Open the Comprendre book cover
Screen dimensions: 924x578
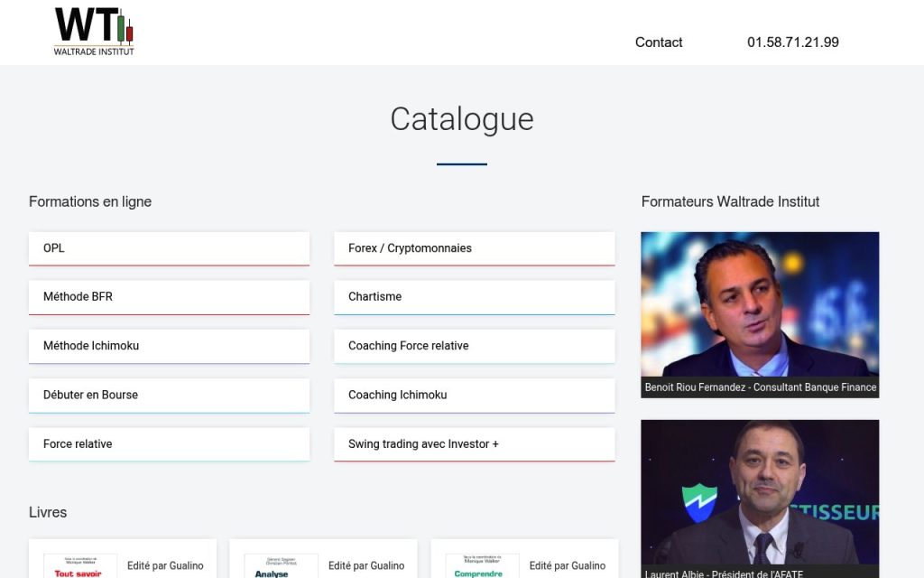pos(482,566)
